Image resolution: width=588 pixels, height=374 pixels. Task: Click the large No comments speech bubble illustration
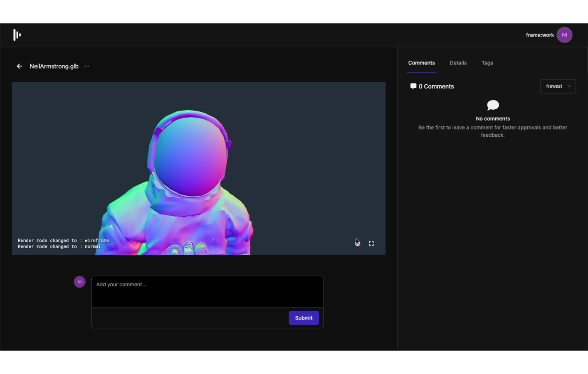pos(492,105)
